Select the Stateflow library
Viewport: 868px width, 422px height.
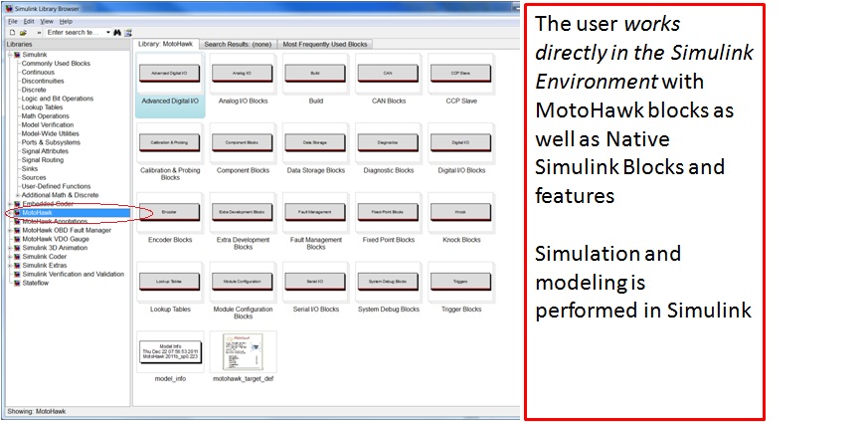[35, 283]
